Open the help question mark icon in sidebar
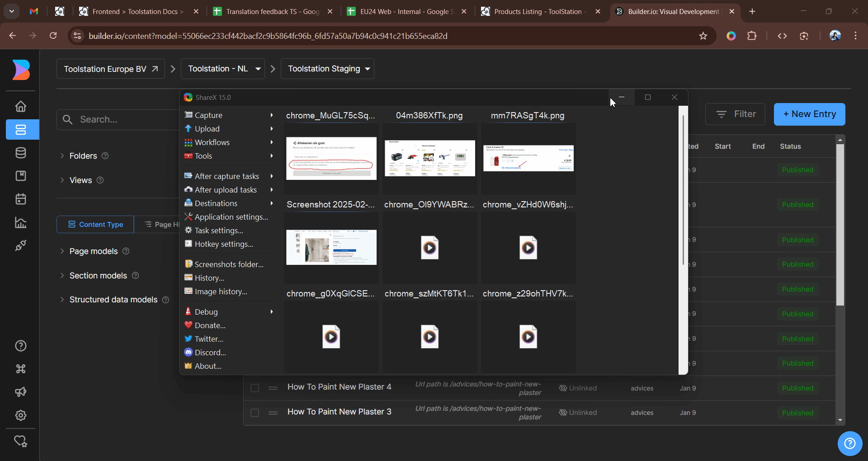The image size is (868, 461). click(21, 346)
